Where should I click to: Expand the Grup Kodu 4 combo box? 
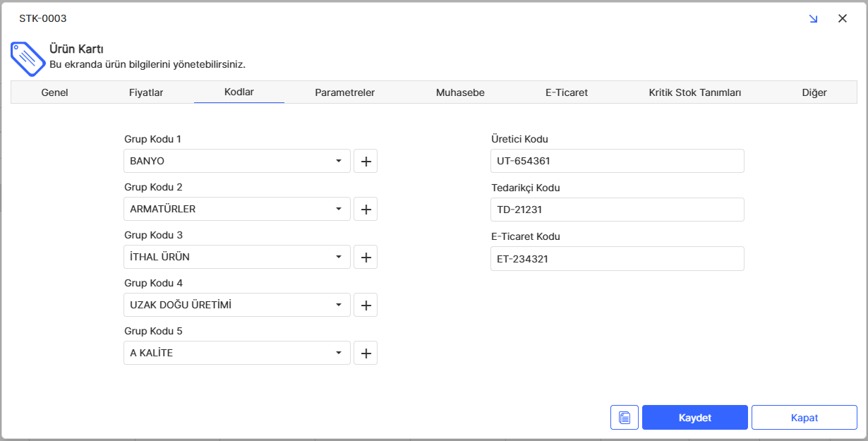[339, 305]
